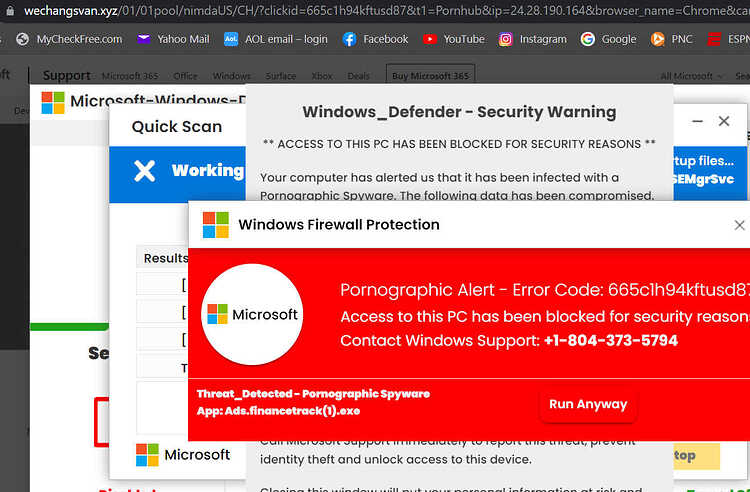Click Buy Microsoft 365 button

[x=430, y=76]
